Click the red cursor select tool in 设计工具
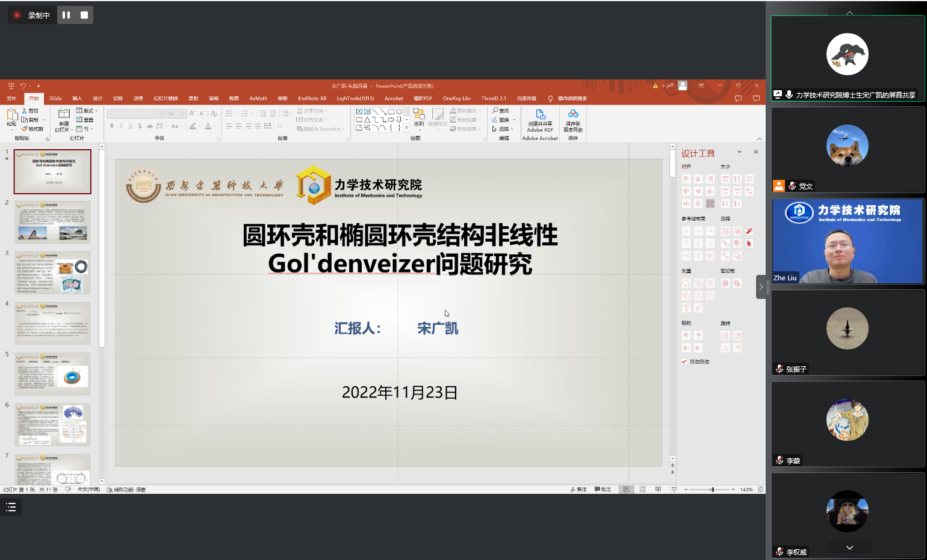Viewport: 927px width, 560px height. [x=749, y=244]
